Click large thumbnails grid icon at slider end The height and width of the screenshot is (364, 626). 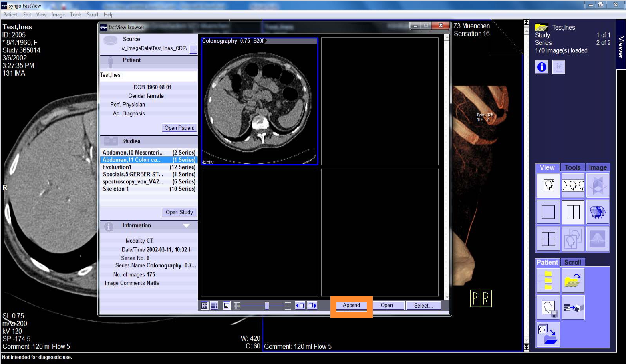tap(288, 306)
